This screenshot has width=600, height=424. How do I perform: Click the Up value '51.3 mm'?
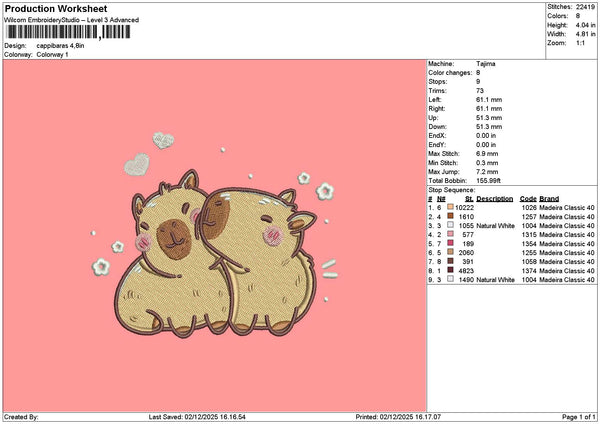pos(489,117)
